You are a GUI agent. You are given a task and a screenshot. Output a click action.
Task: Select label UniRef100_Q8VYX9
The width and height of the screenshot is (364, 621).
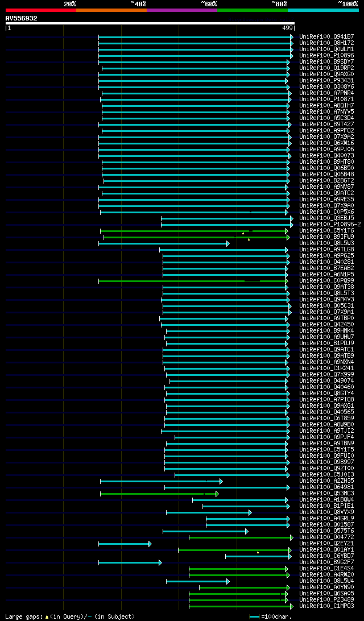(327, 512)
